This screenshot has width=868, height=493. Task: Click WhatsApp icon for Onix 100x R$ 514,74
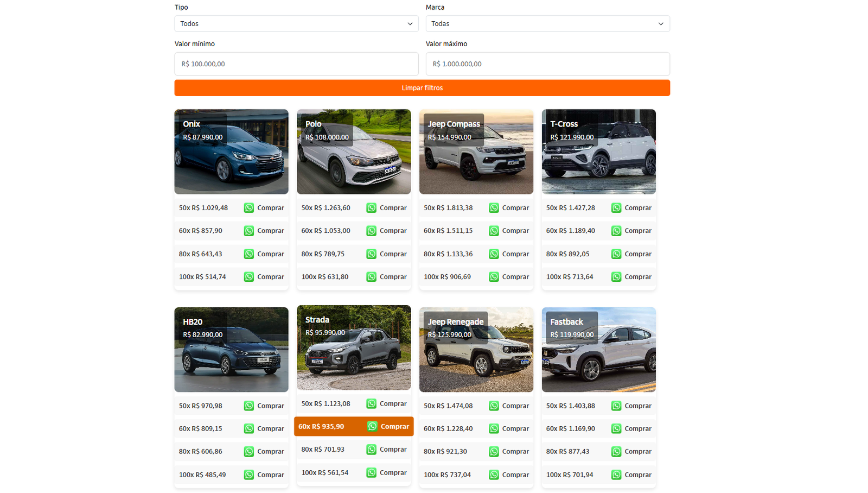tap(249, 277)
